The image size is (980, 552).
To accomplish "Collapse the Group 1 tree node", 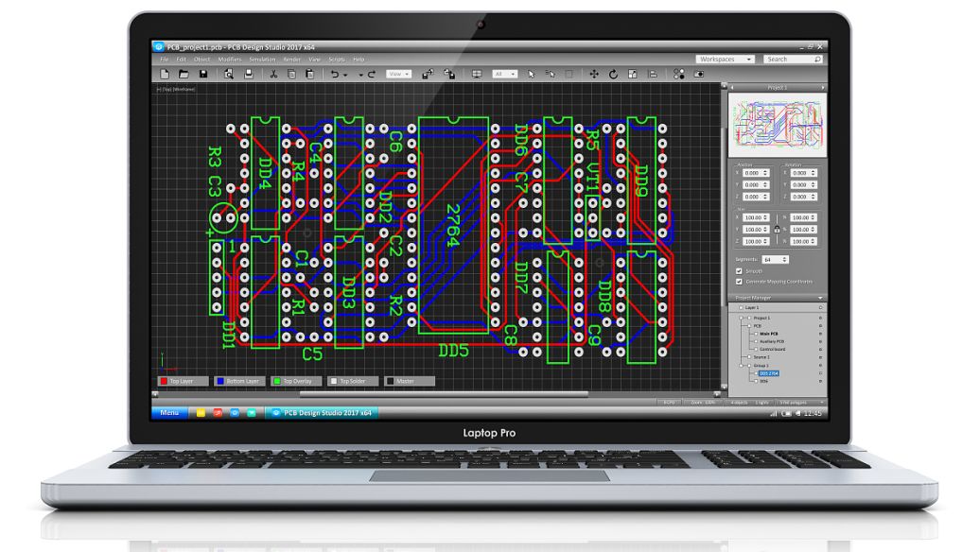I will point(742,365).
